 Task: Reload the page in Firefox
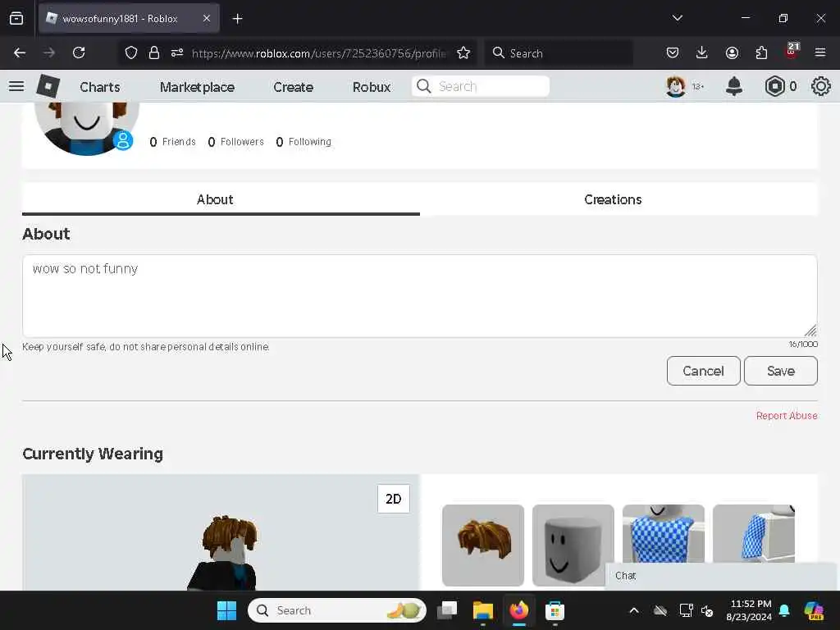(79, 53)
